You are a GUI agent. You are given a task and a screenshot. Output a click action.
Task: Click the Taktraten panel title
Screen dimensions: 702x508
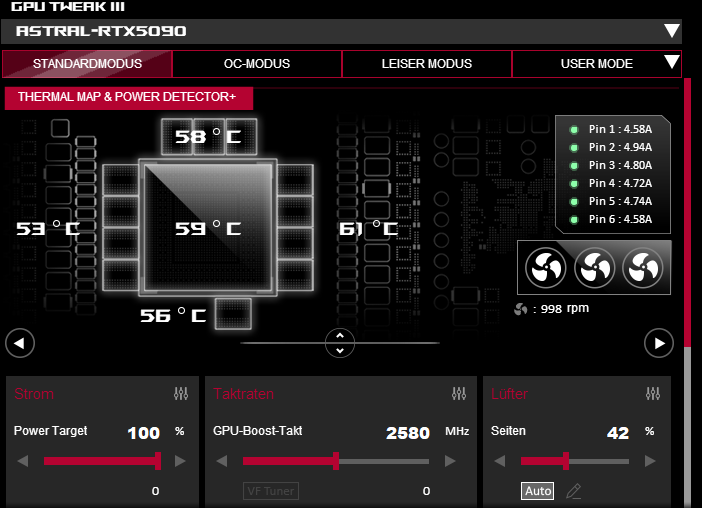(243, 394)
